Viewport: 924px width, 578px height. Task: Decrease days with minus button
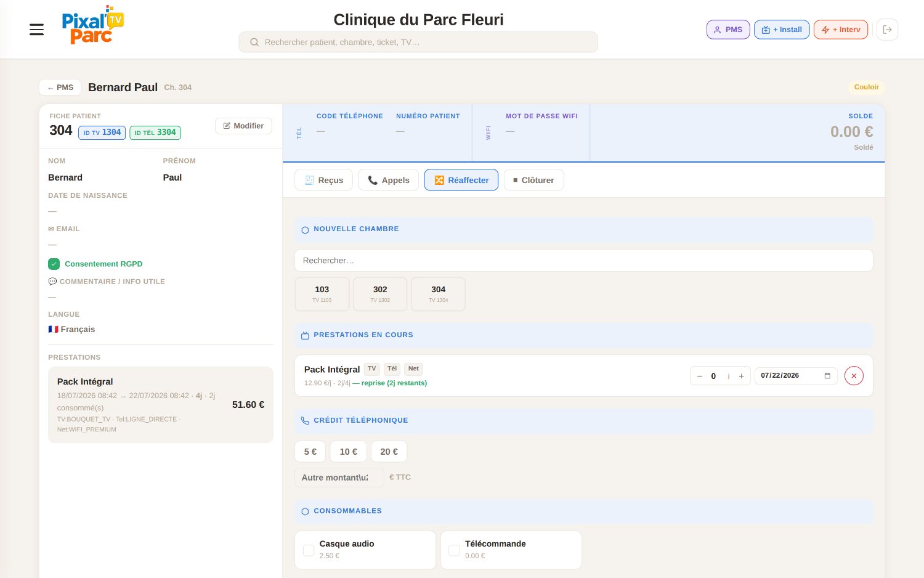[x=699, y=376]
